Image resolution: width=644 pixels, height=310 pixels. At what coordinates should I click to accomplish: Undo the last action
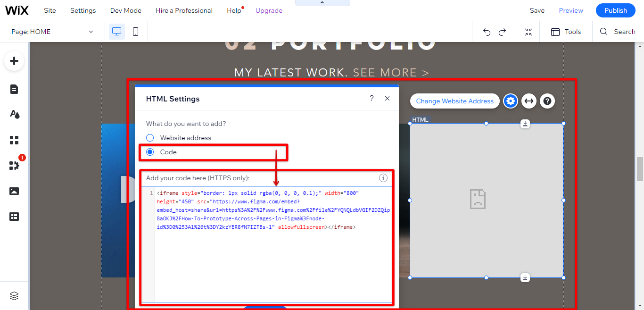click(487, 32)
